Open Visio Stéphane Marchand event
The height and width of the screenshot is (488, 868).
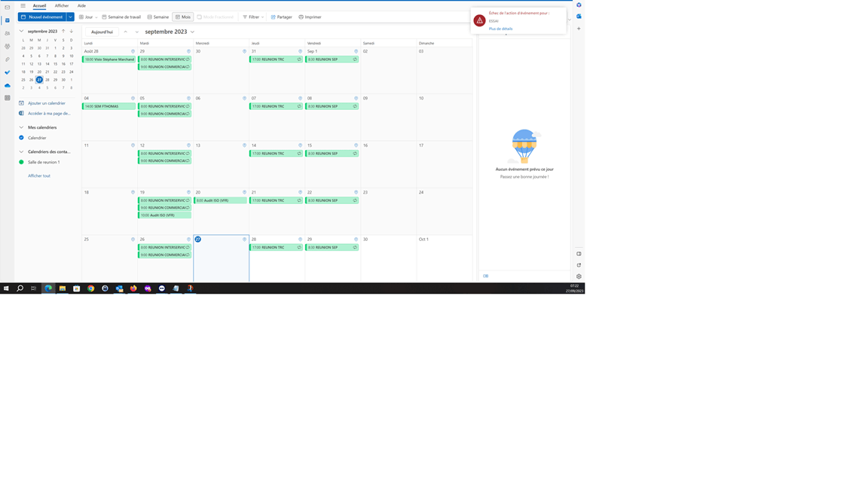pyautogui.click(x=109, y=59)
